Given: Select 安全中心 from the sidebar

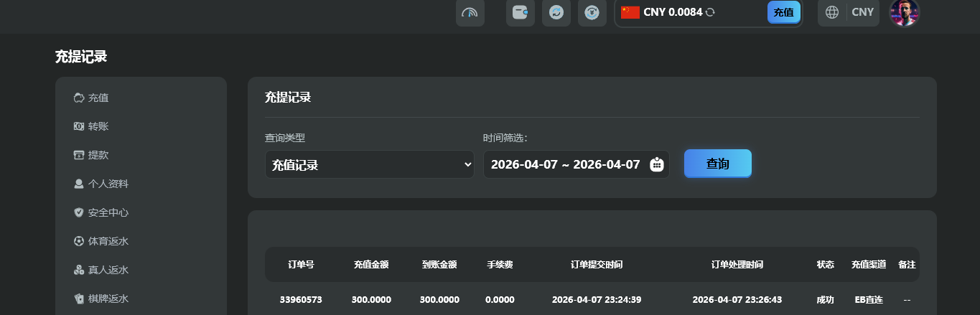Looking at the screenshot, I should [108, 212].
